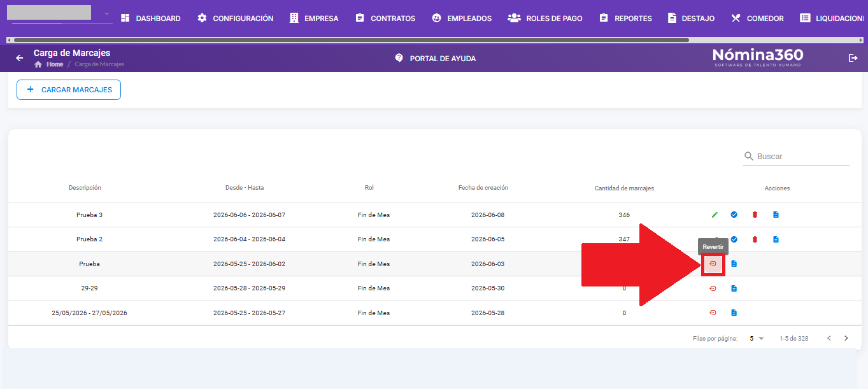Open the CONFIGURACIÓN menu
The width and height of the screenshot is (868, 389).
[236, 18]
